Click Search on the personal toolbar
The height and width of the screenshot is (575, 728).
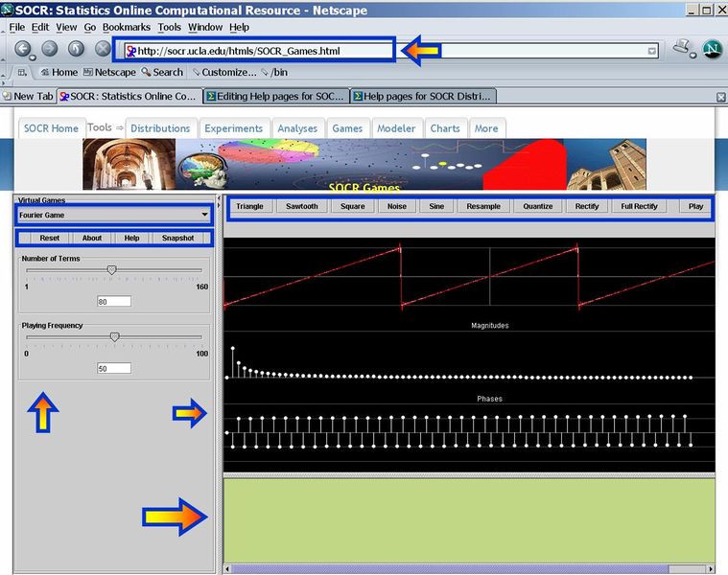click(162, 72)
